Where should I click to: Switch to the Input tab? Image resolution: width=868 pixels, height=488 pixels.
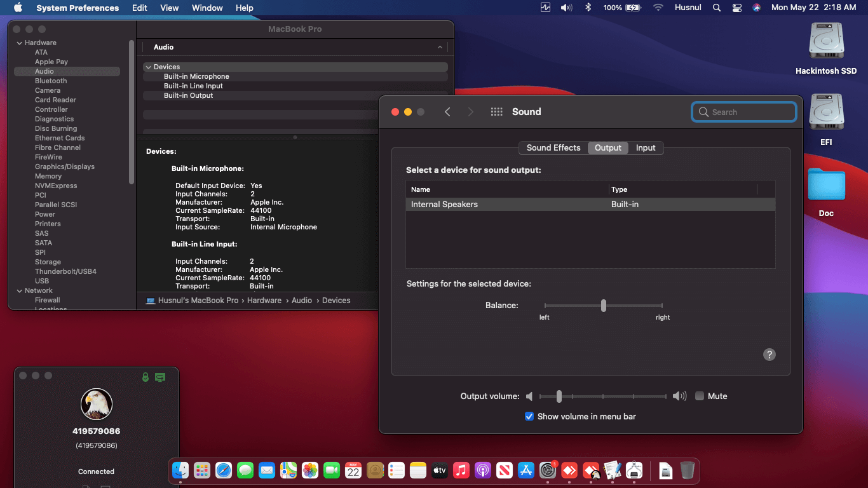(x=646, y=147)
